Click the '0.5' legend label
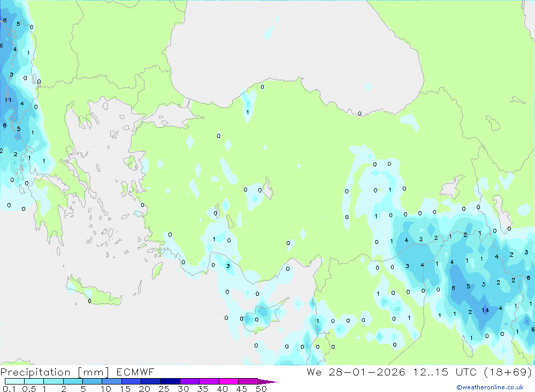 [29, 389]
